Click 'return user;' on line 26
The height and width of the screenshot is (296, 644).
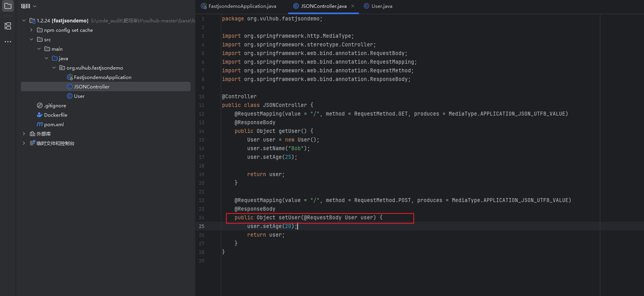(x=266, y=235)
